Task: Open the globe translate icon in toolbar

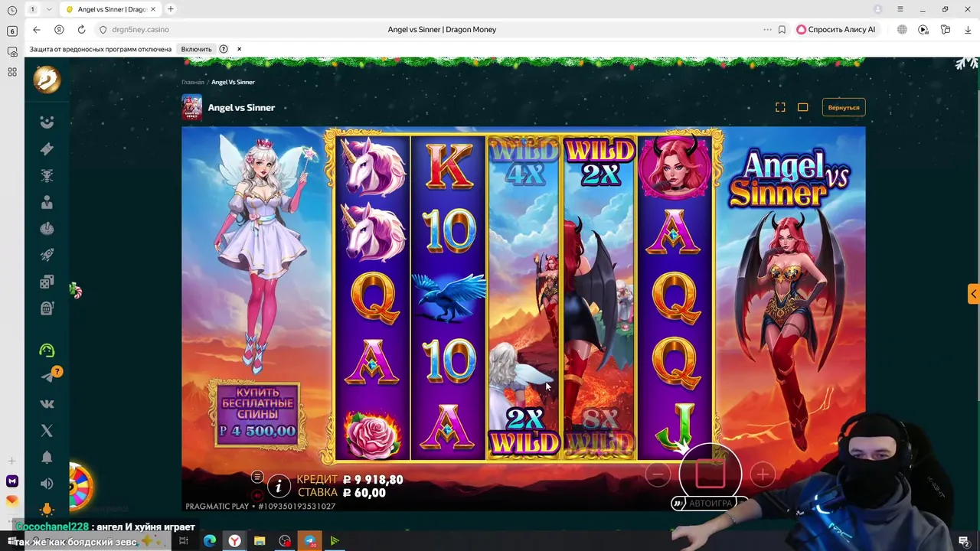Action: [902, 29]
